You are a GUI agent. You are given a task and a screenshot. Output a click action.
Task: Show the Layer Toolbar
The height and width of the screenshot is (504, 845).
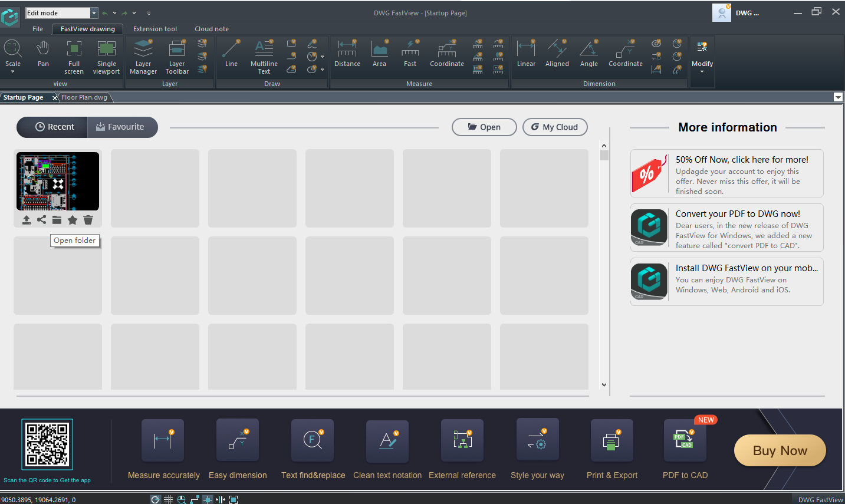pyautogui.click(x=177, y=57)
